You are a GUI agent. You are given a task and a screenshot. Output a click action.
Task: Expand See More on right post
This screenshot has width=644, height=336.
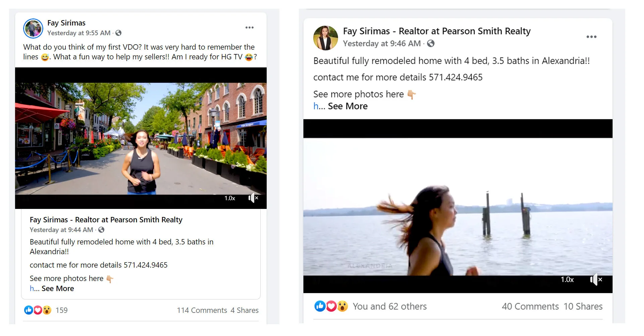click(348, 106)
